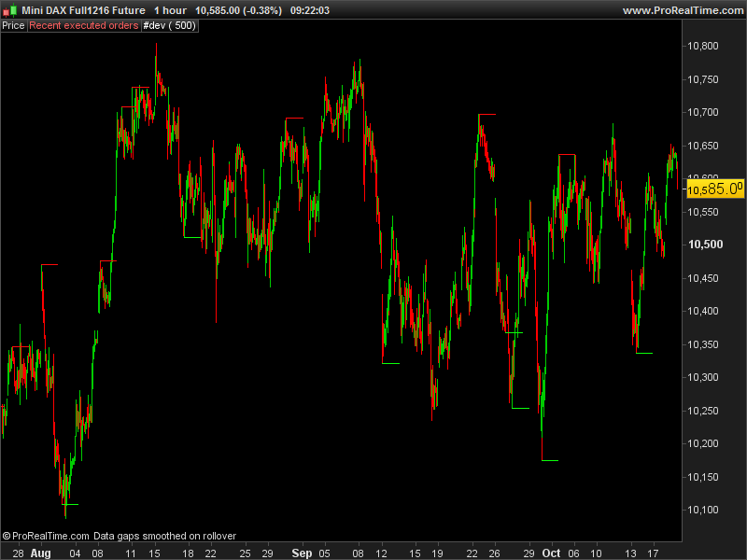Click the 11 date label on time axis
The image size is (747, 560).
(x=131, y=553)
